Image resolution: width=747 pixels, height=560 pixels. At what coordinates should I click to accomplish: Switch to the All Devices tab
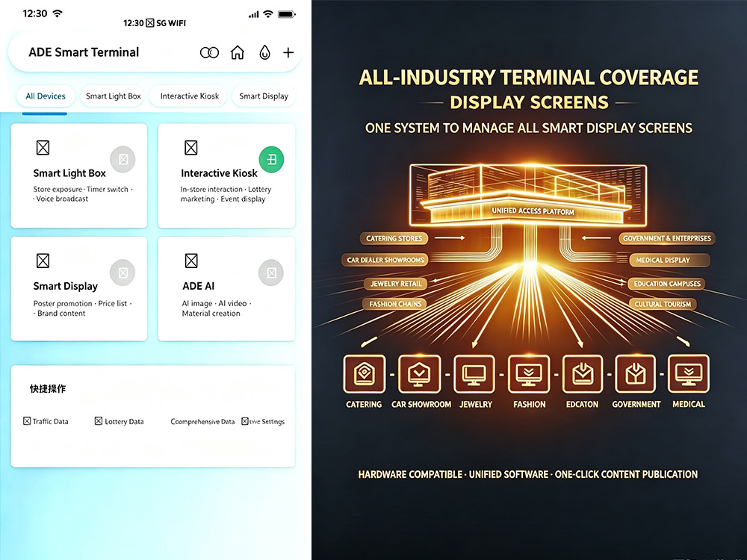pos(46,96)
